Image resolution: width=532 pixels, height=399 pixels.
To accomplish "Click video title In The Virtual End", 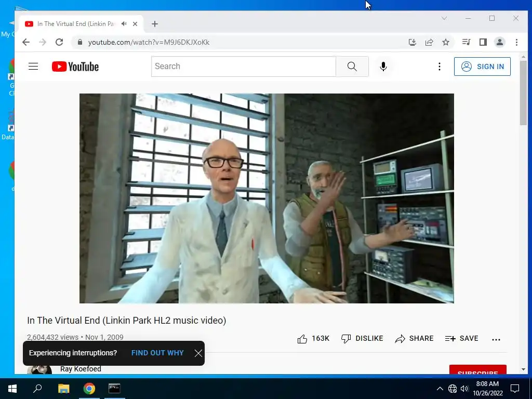I will pos(127,321).
